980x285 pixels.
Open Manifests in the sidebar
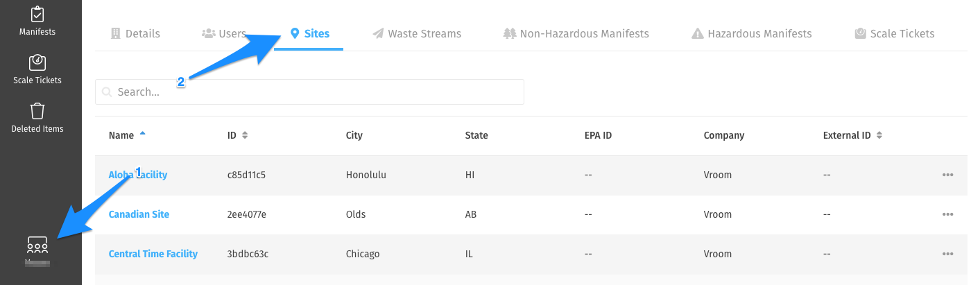[x=37, y=20]
